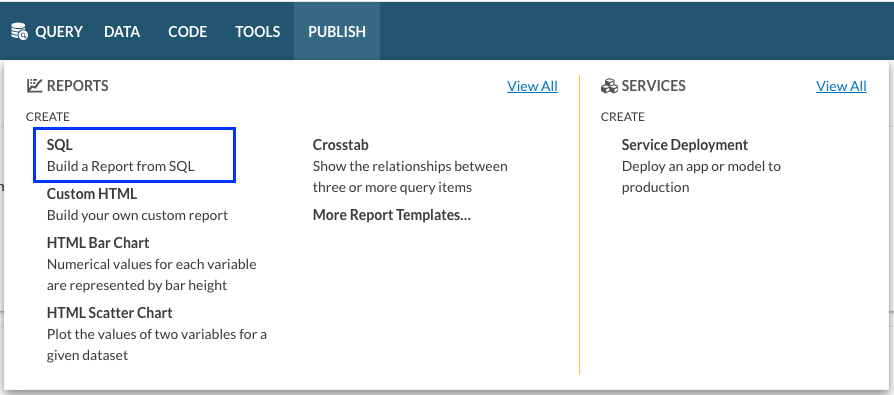Open the TOOLS menu
Image resolution: width=894 pixels, height=395 pixels.
tap(258, 31)
